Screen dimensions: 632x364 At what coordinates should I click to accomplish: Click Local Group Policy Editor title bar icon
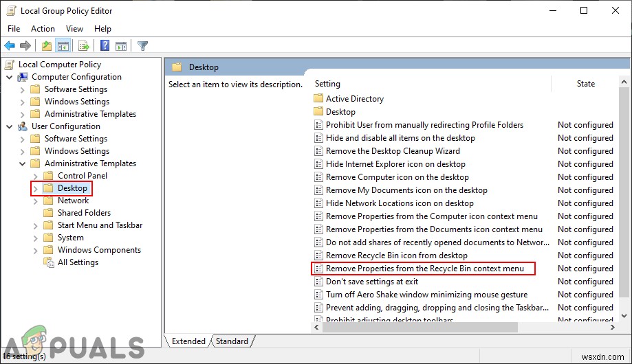pos(11,11)
